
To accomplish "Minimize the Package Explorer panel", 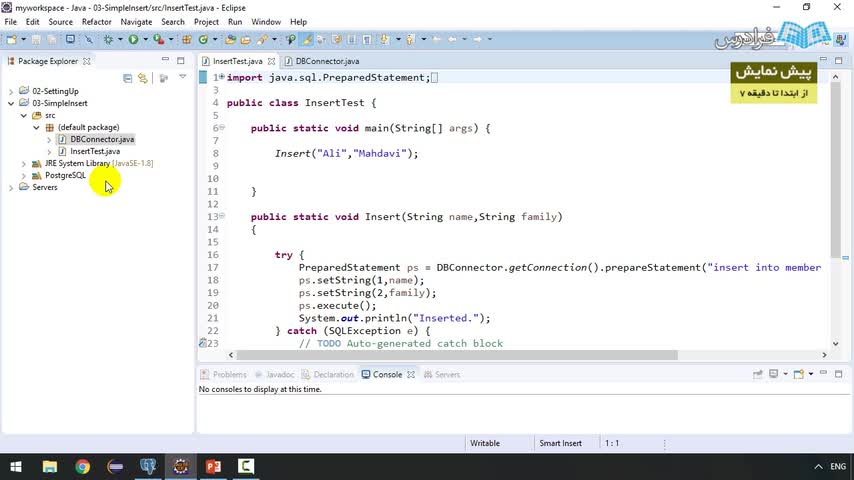I will point(165,60).
